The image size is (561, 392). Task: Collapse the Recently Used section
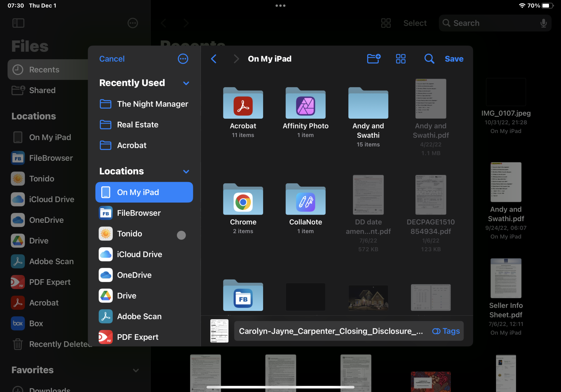pos(186,83)
